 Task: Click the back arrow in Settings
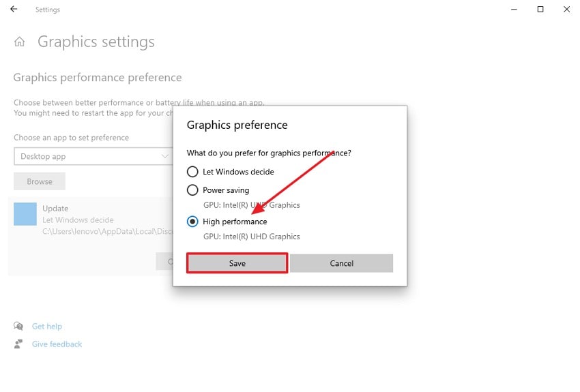(14, 10)
